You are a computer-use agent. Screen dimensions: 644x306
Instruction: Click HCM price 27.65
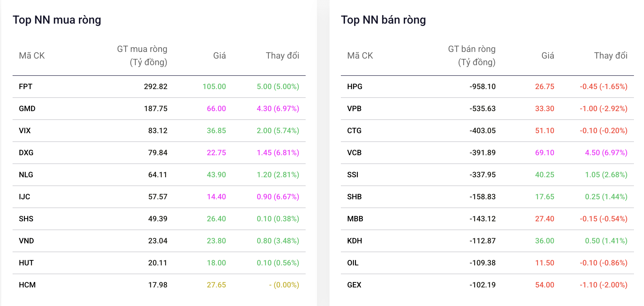(216, 285)
